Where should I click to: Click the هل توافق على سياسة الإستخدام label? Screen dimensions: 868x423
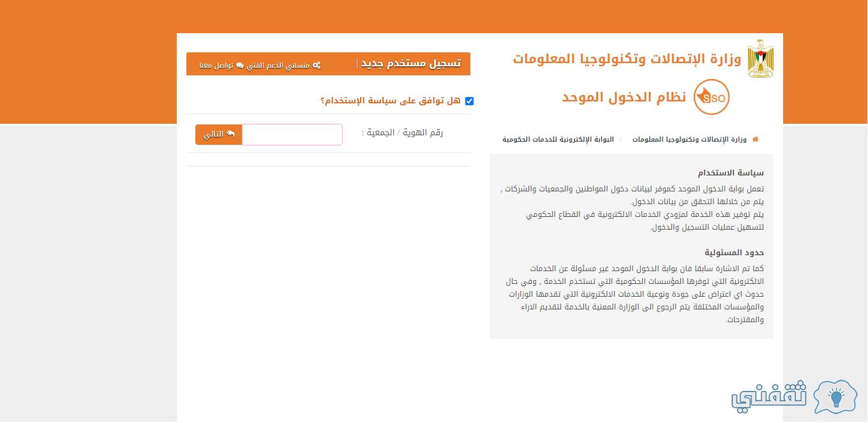pos(391,101)
